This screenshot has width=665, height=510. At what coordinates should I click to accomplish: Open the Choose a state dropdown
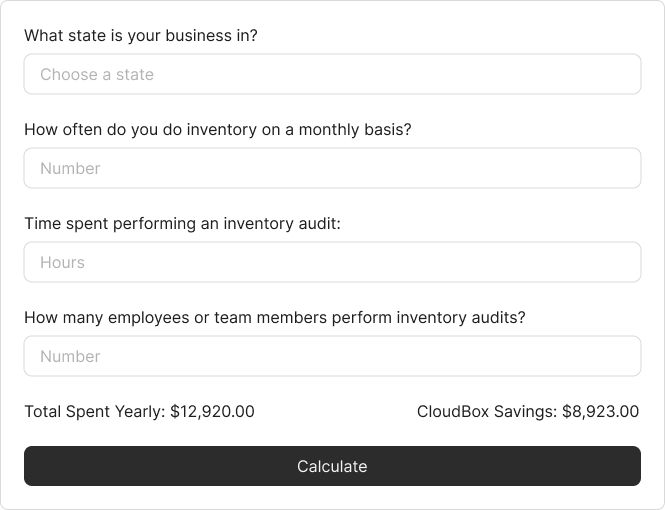click(332, 74)
